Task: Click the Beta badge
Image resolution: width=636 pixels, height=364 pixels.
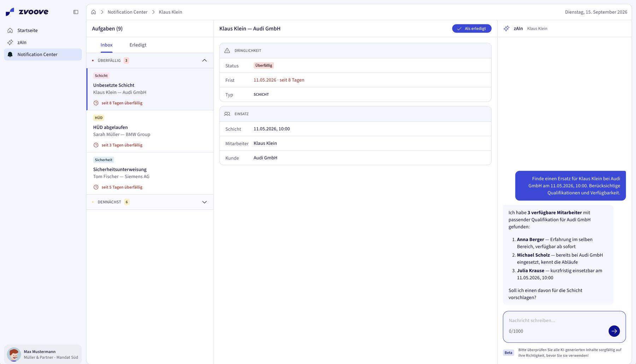Action: [508, 353]
